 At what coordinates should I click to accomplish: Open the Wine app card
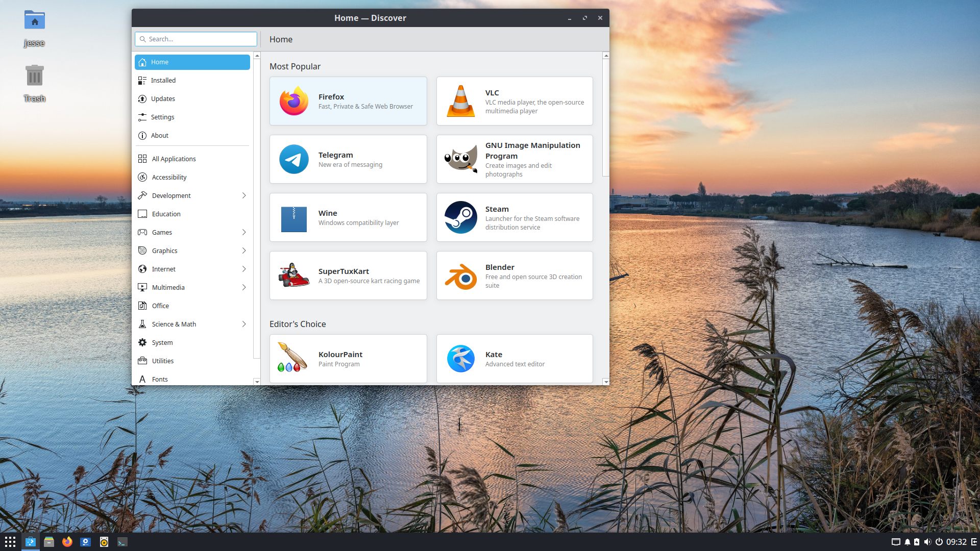(x=348, y=217)
